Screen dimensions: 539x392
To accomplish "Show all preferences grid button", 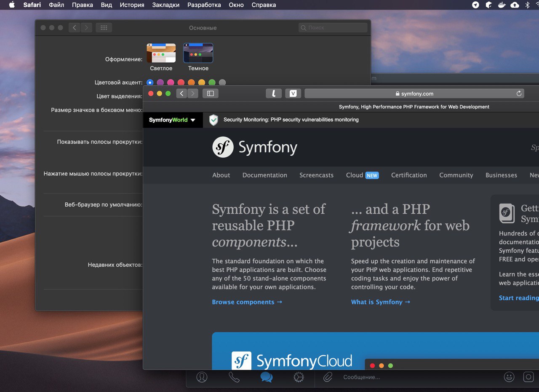I will pos(104,28).
